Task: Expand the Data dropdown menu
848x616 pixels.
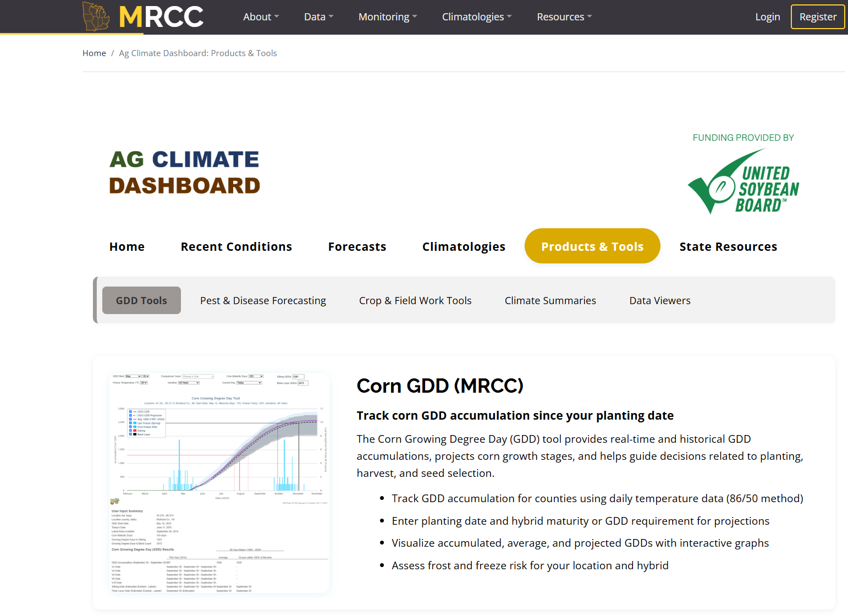Action: tap(319, 17)
